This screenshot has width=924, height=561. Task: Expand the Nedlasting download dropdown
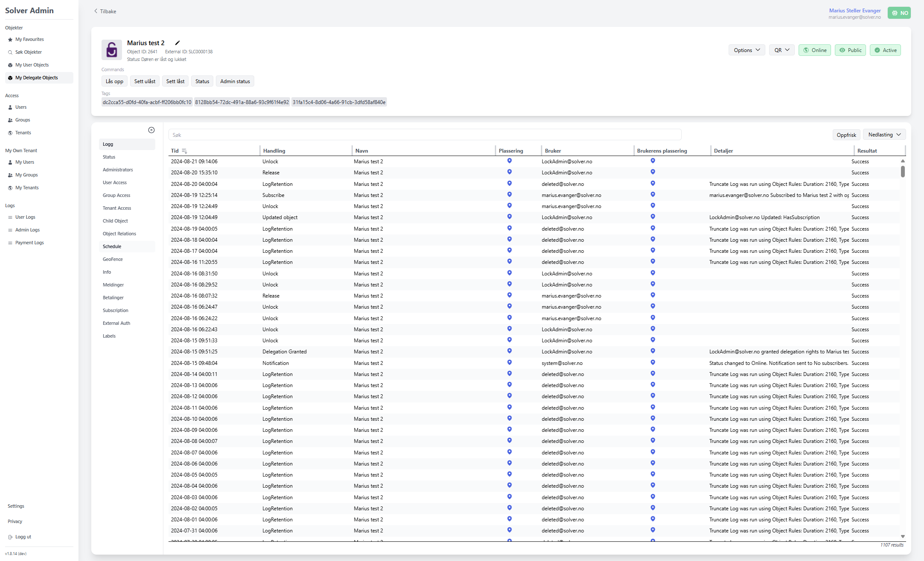coord(884,135)
